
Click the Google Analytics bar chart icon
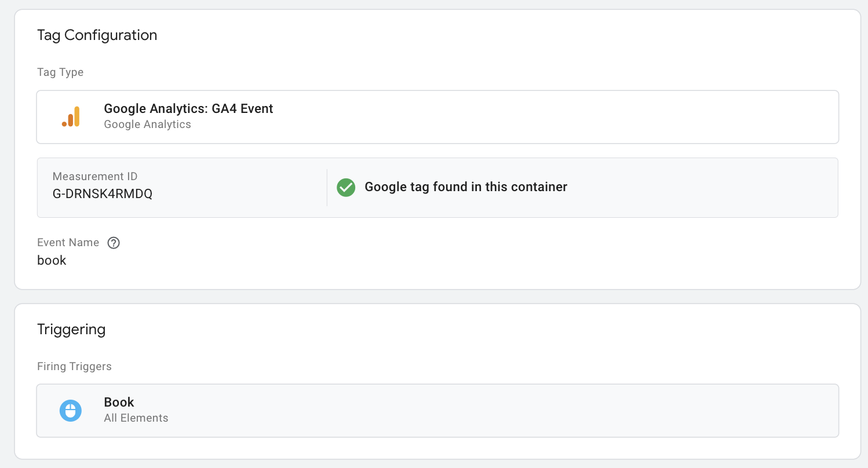[71, 116]
